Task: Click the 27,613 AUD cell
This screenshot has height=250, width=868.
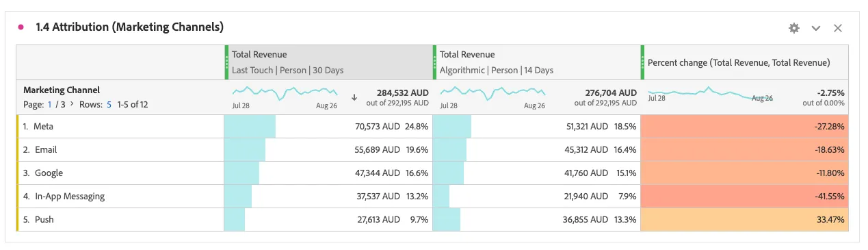Action: pyautogui.click(x=328, y=220)
